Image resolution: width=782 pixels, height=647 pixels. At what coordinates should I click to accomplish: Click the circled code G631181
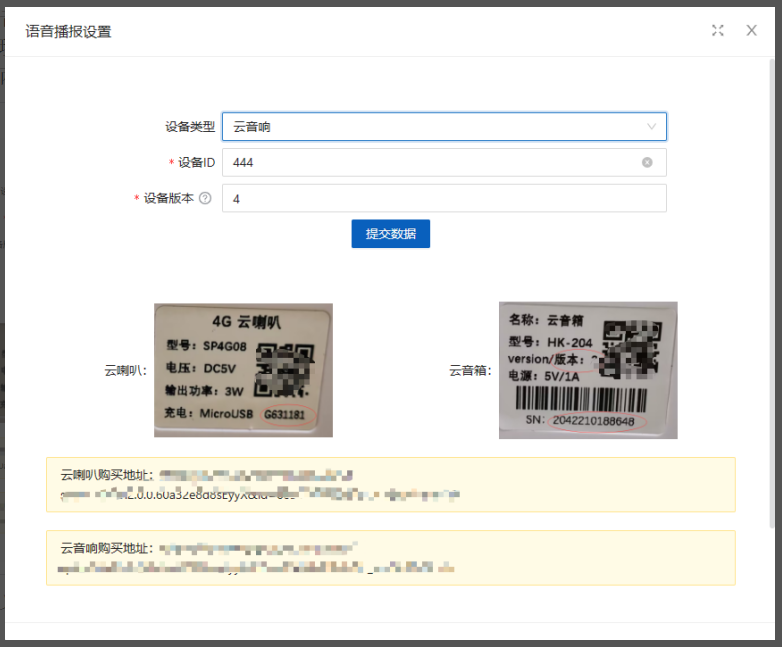click(x=285, y=414)
